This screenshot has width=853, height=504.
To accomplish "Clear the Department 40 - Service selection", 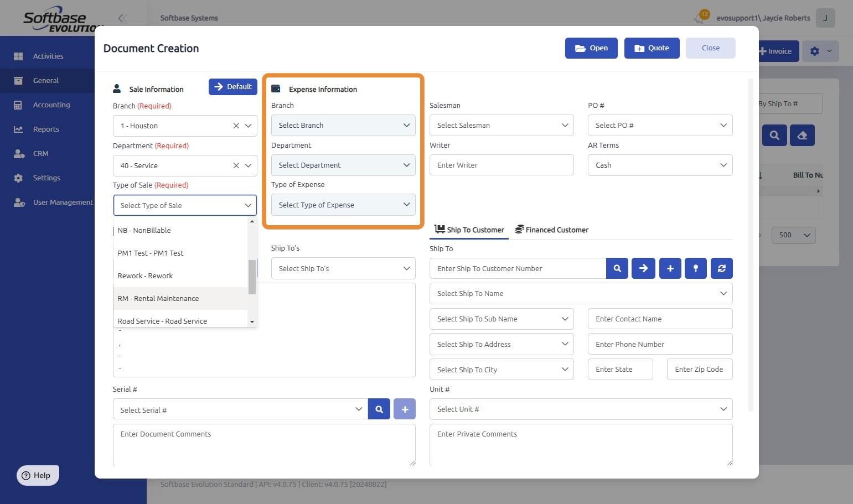I will click(236, 165).
